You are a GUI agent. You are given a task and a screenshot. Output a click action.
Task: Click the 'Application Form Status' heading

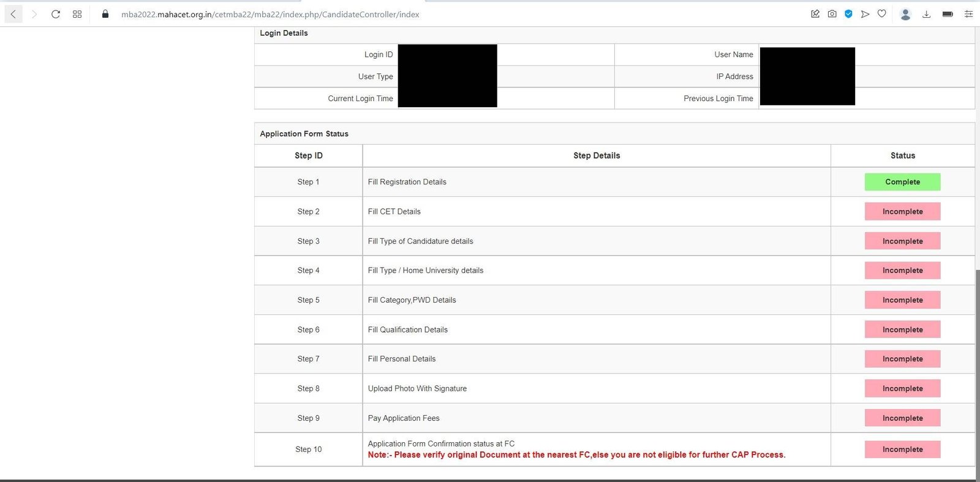pos(304,134)
